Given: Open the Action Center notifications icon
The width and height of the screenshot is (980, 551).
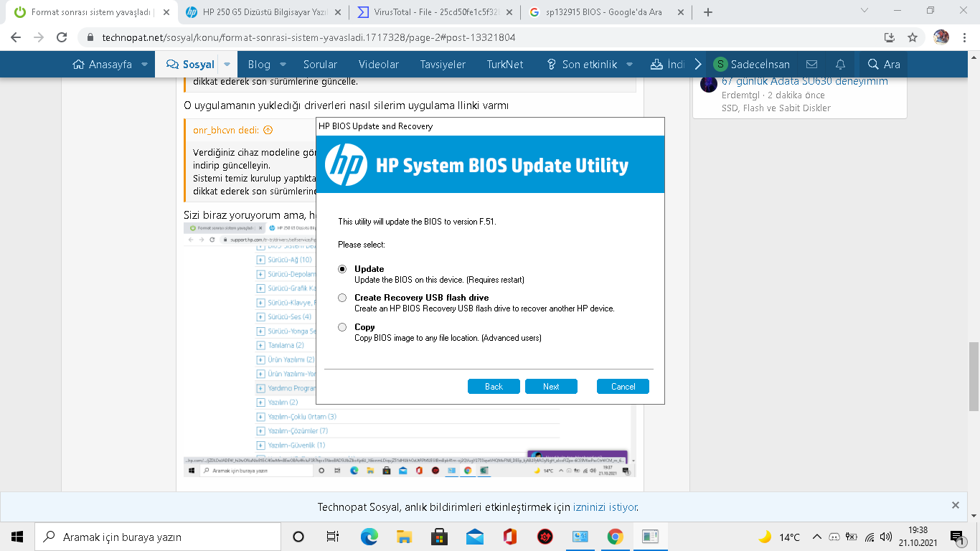Looking at the screenshot, I should (x=956, y=537).
